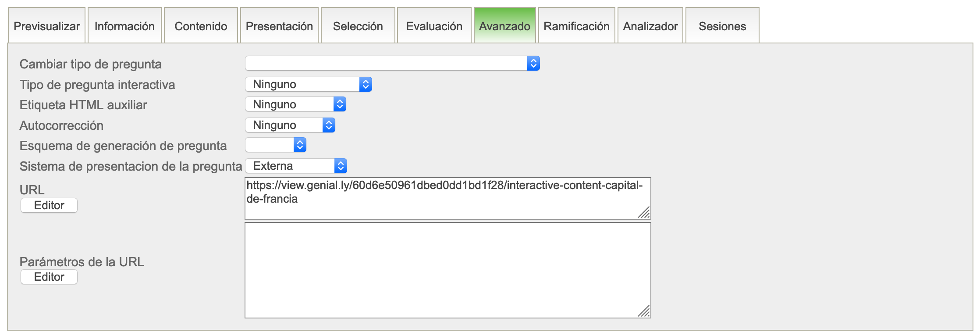Open Esquema de generación de pregunta dropdown
Screen dimensions: 980x336
[275, 145]
